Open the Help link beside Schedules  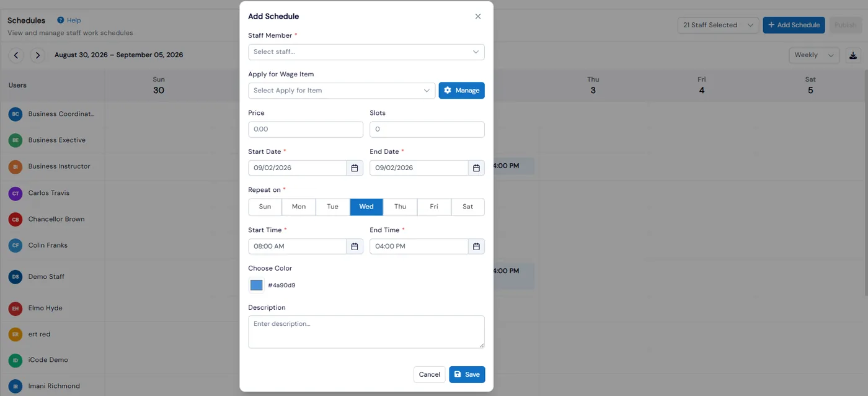point(74,20)
